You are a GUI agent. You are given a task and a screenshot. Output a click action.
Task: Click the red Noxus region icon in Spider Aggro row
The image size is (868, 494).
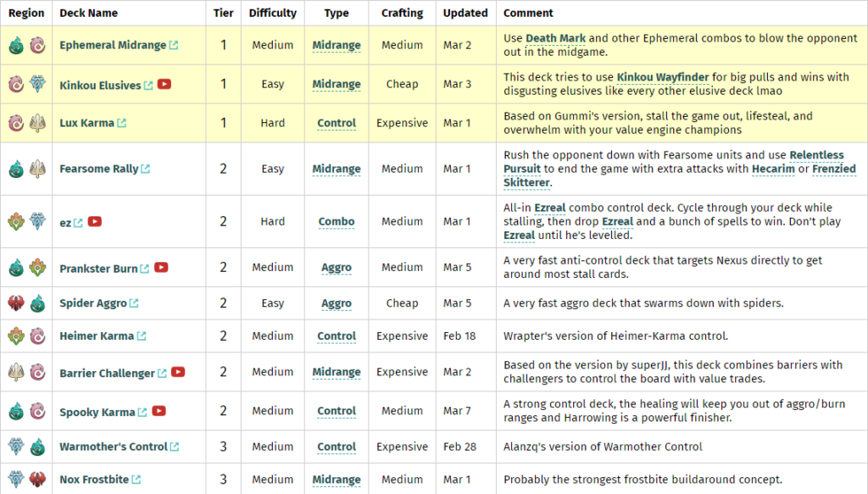point(16,303)
